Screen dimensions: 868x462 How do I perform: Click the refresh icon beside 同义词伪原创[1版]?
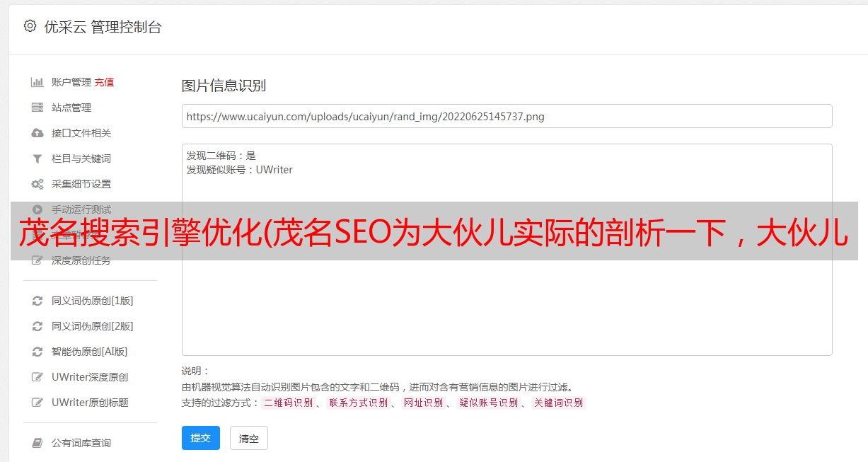pyautogui.click(x=37, y=301)
